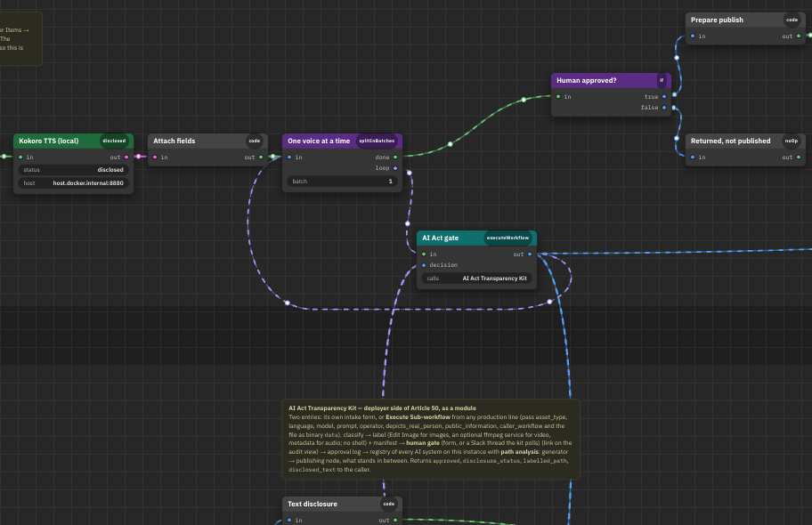
Task: Click the 'false' output port
Action: click(664, 107)
